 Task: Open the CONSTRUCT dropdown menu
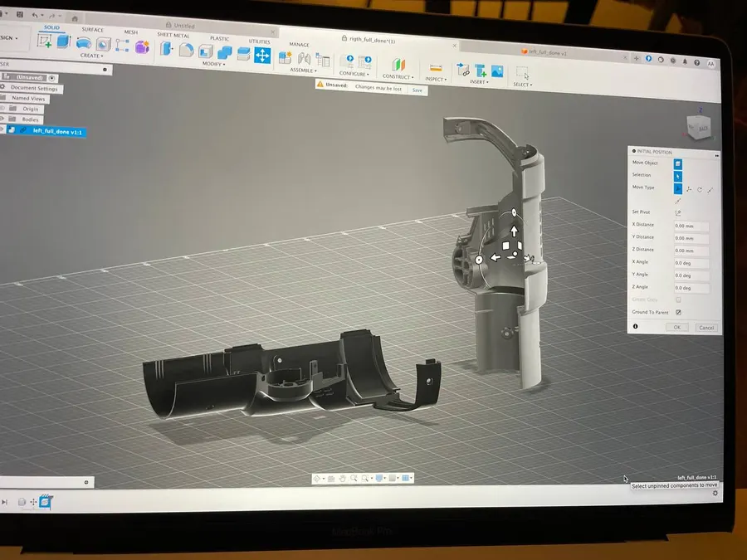(398, 76)
